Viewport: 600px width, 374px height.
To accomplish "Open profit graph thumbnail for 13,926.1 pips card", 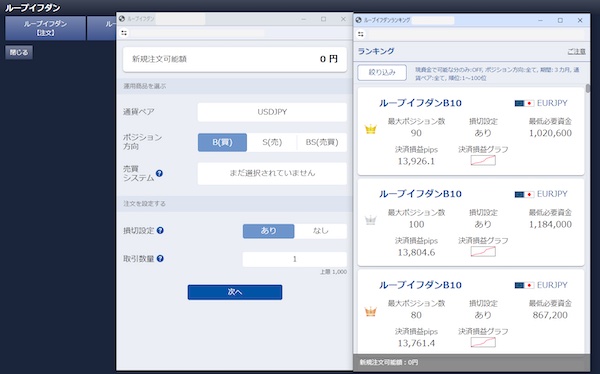I will pyautogui.click(x=483, y=160).
